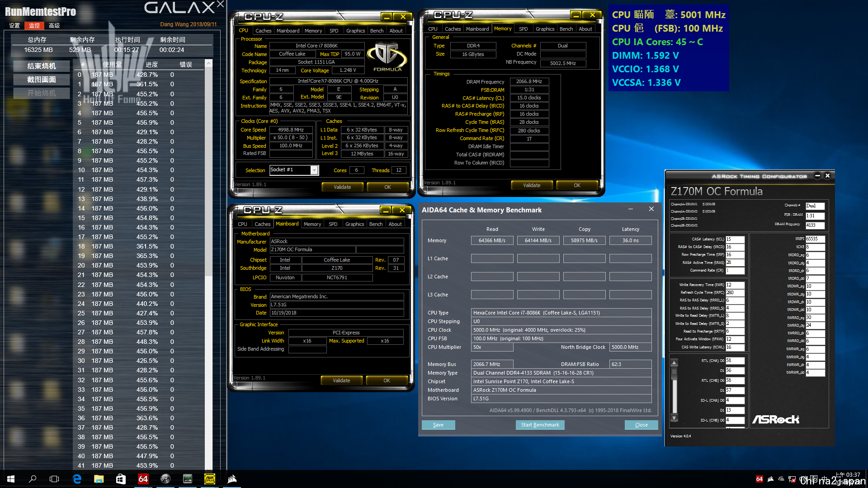868x488 pixels.
Task: Click the Memory Copy result 58975 MB/s
Action: pyautogui.click(x=584, y=240)
